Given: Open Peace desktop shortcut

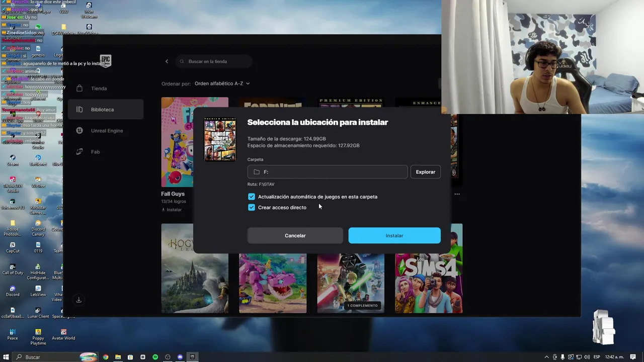Looking at the screenshot, I should [13, 334].
